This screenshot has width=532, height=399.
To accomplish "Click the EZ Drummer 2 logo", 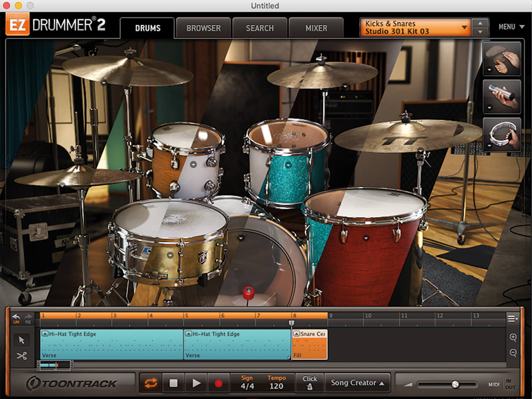I will (x=55, y=25).
